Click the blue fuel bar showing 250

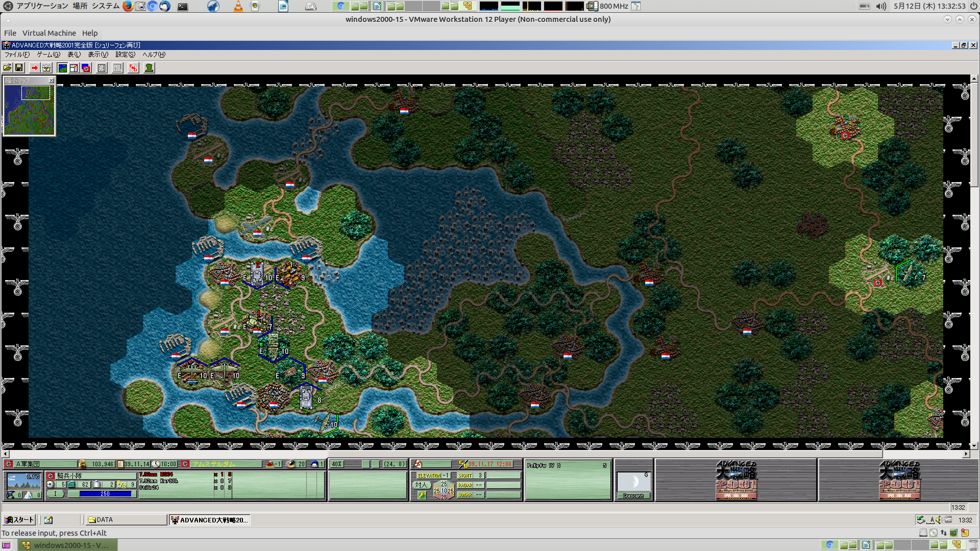point(105,494)
